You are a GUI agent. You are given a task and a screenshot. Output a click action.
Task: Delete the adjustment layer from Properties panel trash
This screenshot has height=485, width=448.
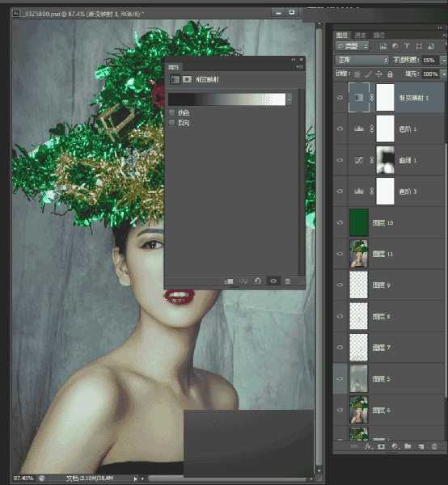point(287,280)
